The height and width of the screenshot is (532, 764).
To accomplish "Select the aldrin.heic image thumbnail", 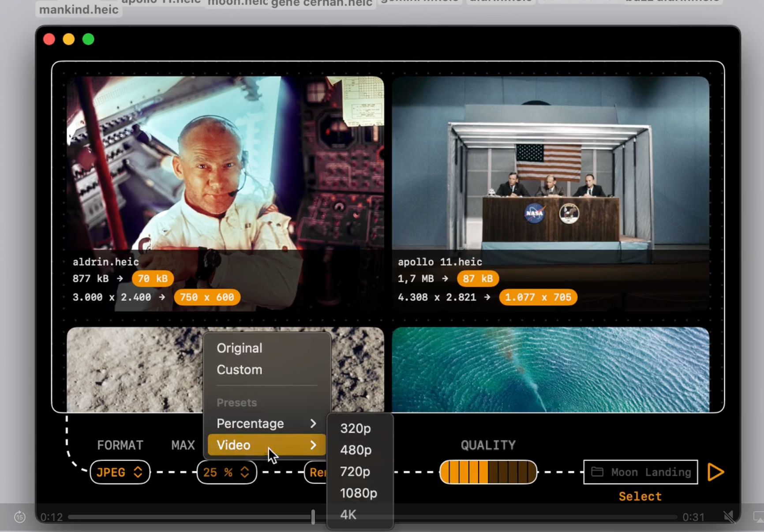I will (x=225, y=194).
